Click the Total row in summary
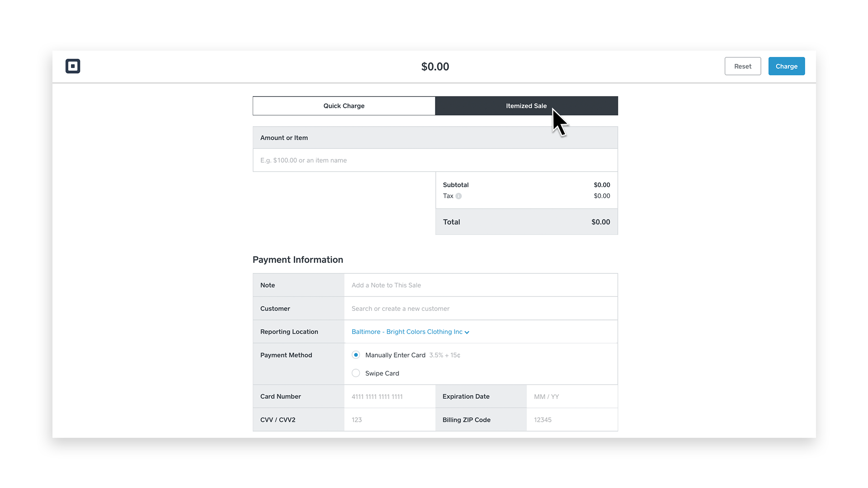 coord(526,222)
